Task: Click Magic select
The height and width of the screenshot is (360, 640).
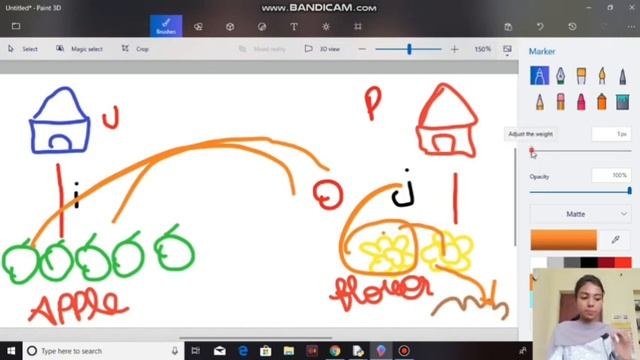Action: pyautogui.click(x=79, y=49)
